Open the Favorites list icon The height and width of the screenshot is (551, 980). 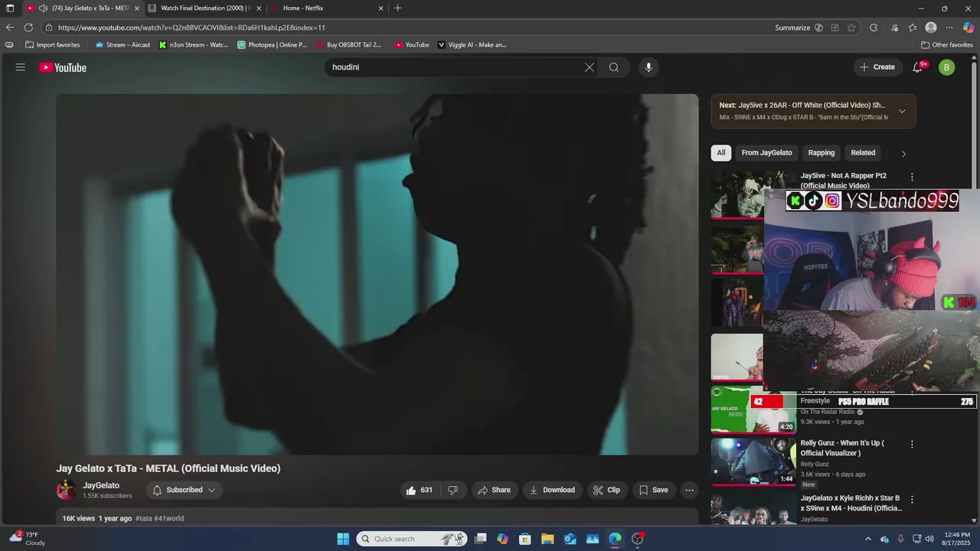pyautogui.click(x=913, y=28)
